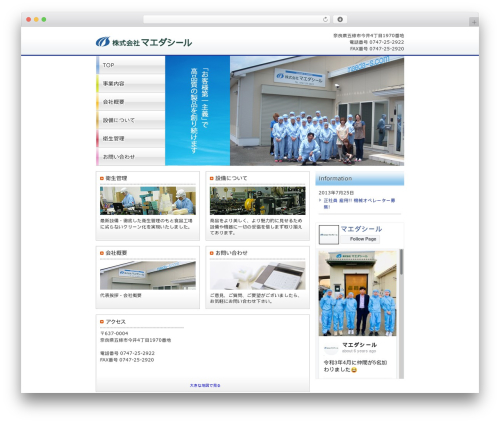
Task: Open the 事業内容 navigation item
Action: click(131, 84)
